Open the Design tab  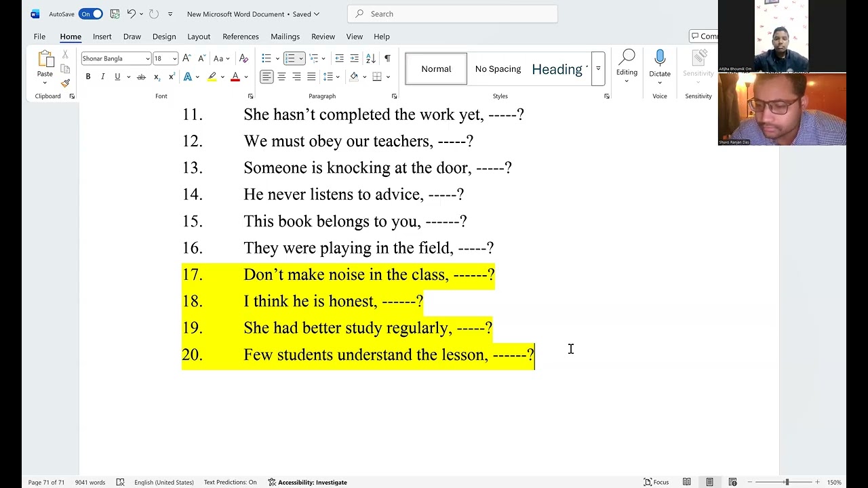(164, 37)
